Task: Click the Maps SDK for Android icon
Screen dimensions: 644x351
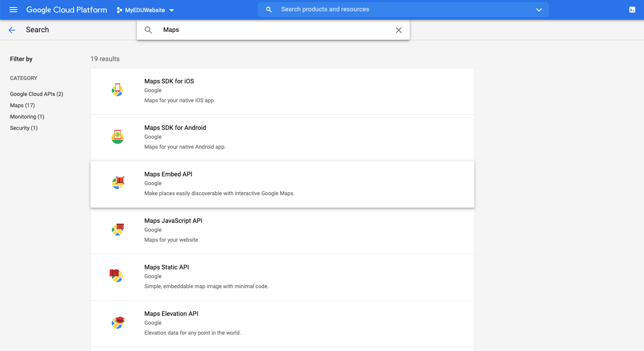Action: 118,137
